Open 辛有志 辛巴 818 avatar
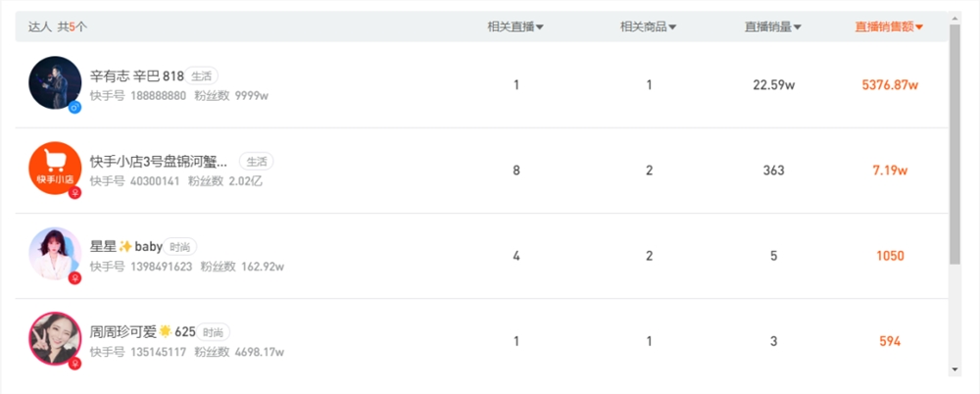Image resolution: width=980 pixels, height=394 pixels. click(x=54, y=81)
